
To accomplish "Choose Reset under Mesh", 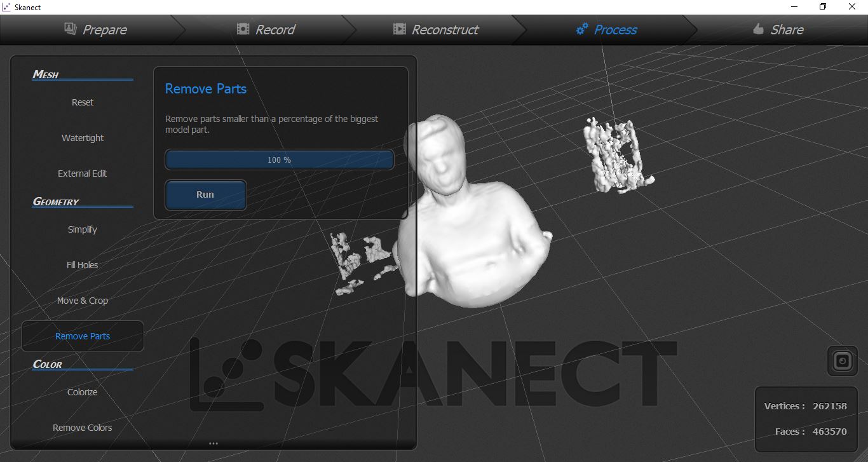I will click(83, 102).
